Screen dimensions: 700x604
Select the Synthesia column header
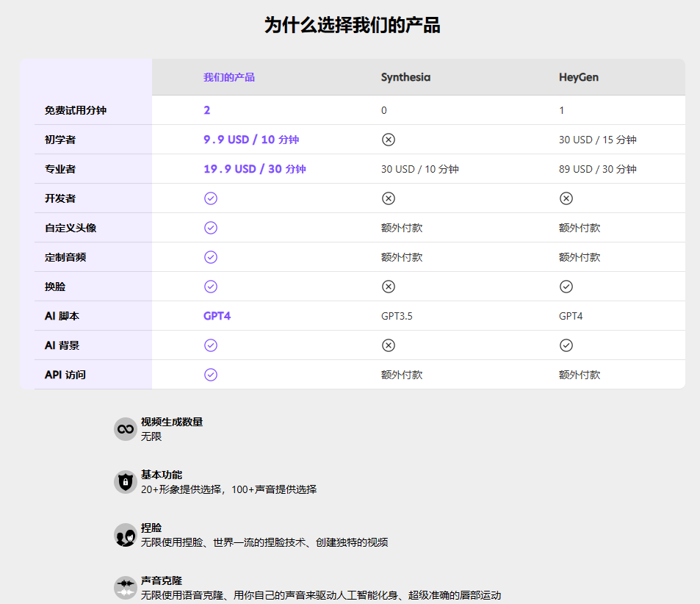click(x=405, y=77)
